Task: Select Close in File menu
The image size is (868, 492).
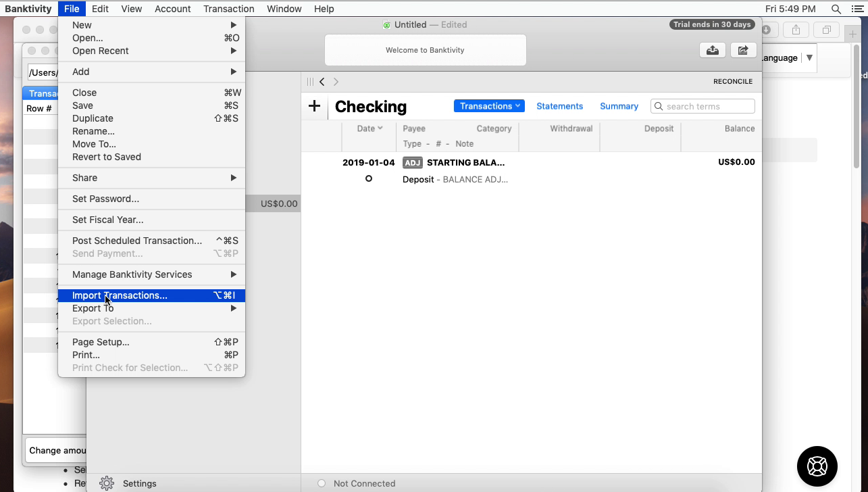Action: tap(151, 93)
